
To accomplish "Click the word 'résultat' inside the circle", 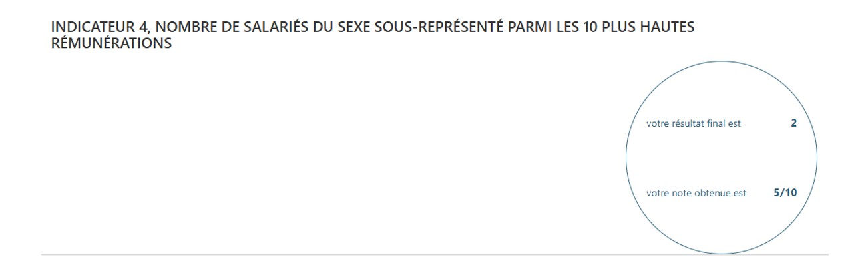I will point(682,123).
